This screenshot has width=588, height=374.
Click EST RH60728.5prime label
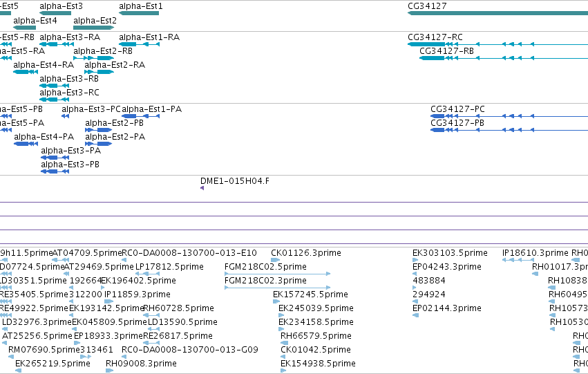click(x=178, y=309)
